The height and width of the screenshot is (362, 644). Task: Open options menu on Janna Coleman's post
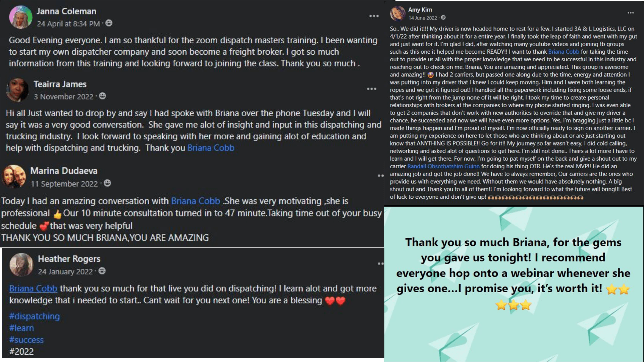374,16
